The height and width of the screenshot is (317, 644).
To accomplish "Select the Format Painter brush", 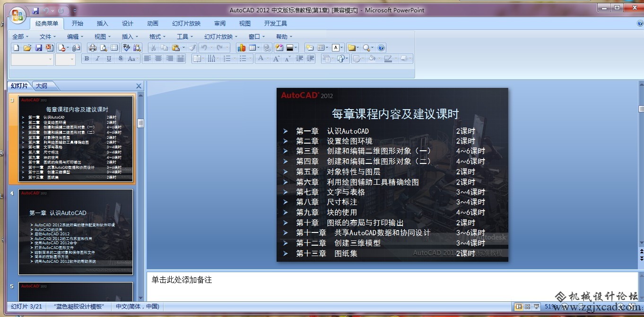I will pos(192,48).
